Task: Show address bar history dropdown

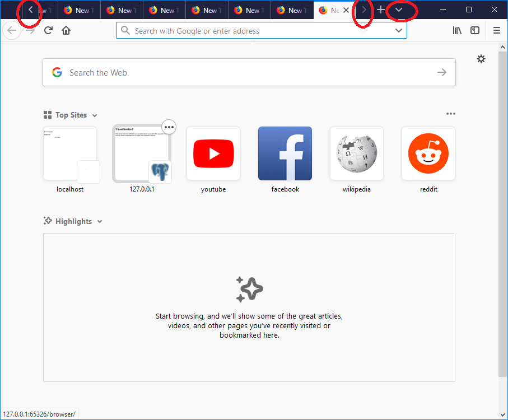Action: [x=399, y=30]
